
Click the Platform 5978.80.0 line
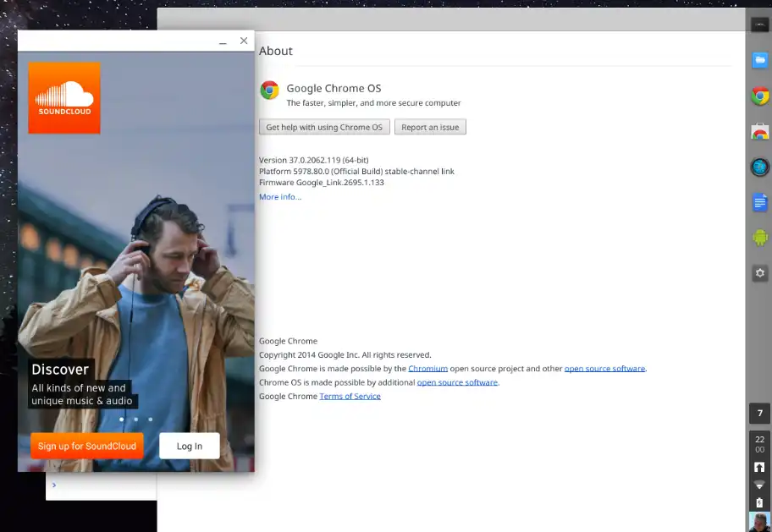tap(356, 171)
